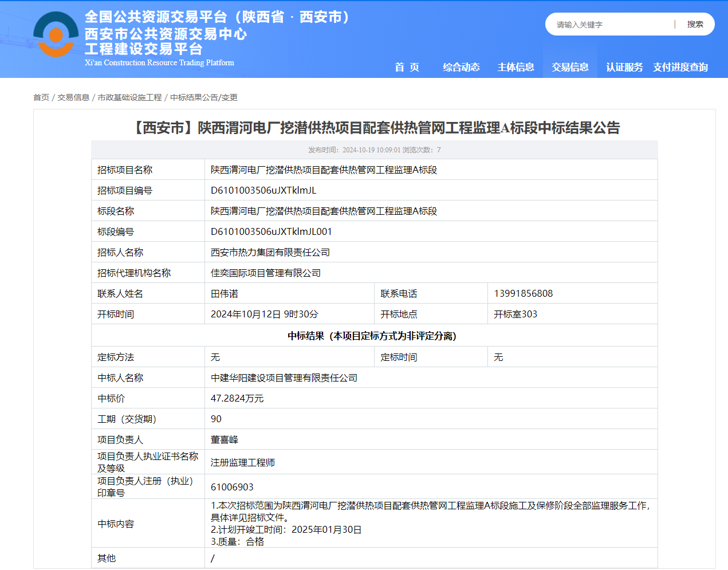
Task: Click the 中标价 label cell
Action: [x=148, y=399]
